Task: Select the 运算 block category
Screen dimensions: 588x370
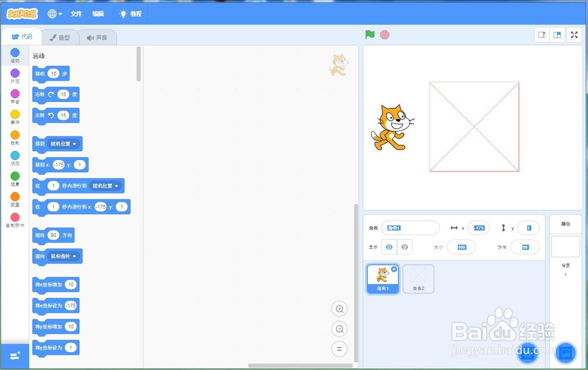Action: 15,179
